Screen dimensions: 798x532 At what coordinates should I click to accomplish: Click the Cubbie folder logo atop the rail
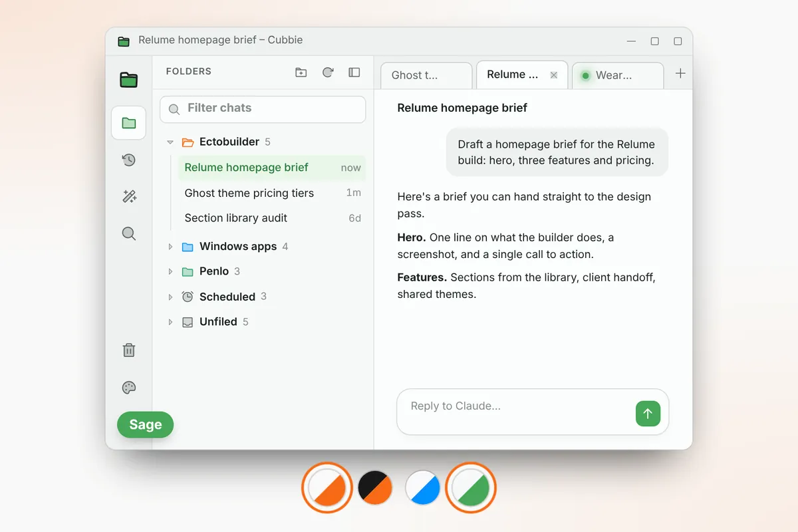[x=128, y=80]
